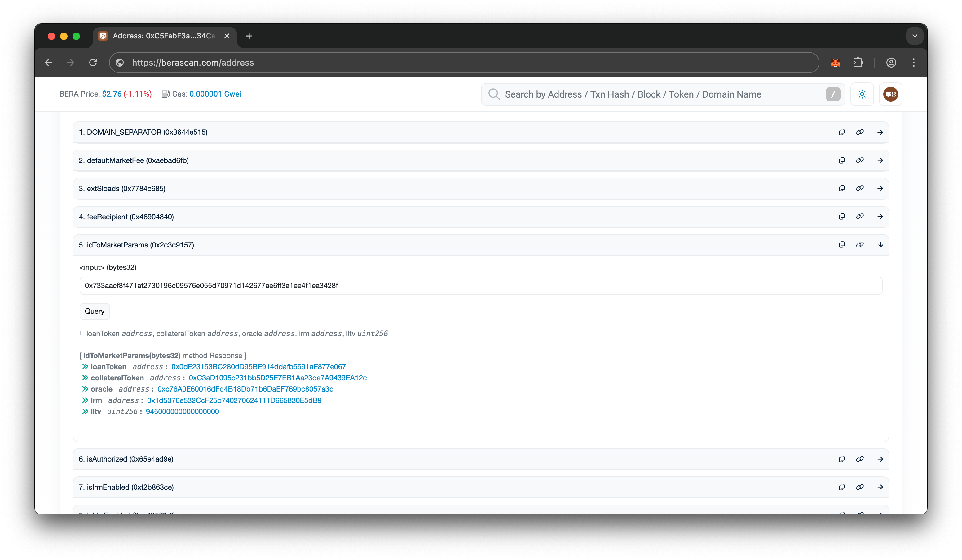Open the loanToken address link
Screen dimensions: 962x560
[258, 367]
